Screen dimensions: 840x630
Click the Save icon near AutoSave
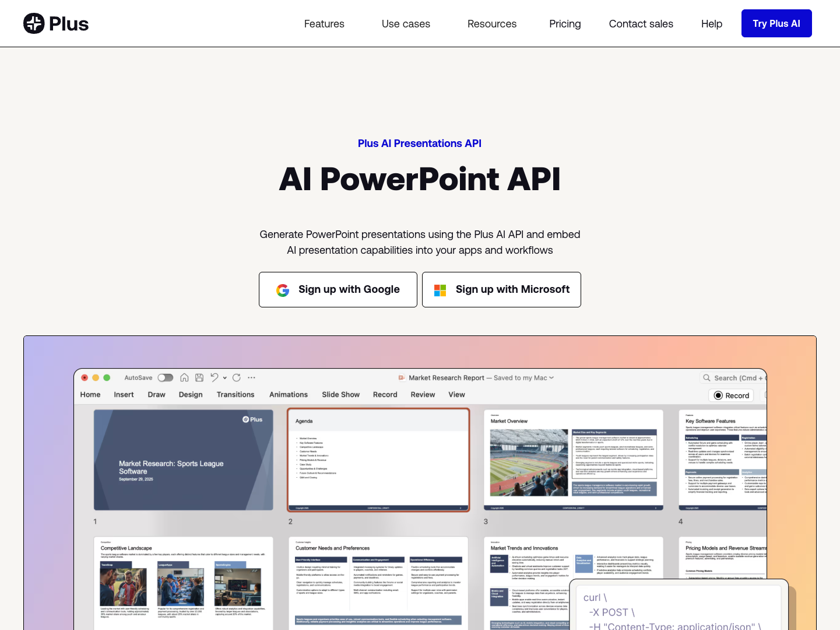coord(199,377)
